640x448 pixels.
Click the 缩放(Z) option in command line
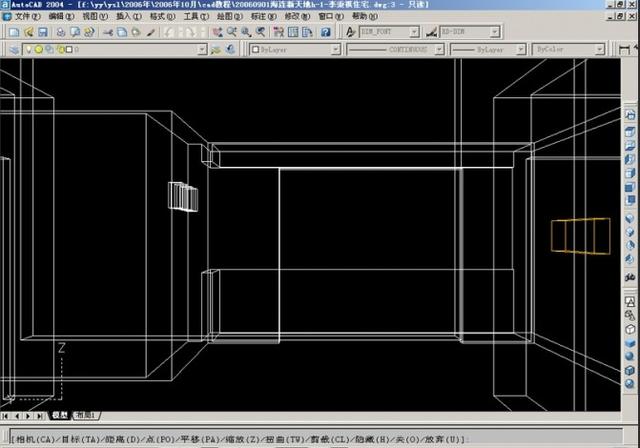pyautogui.click(x=241, y=439)
